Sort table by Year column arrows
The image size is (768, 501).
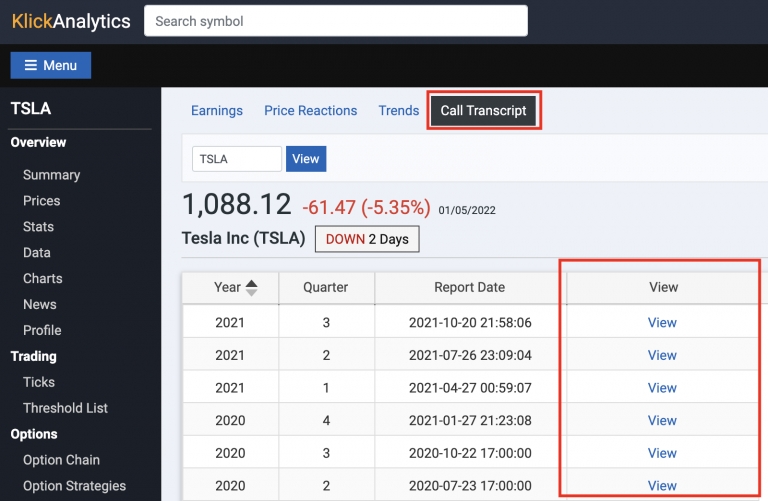251,288
